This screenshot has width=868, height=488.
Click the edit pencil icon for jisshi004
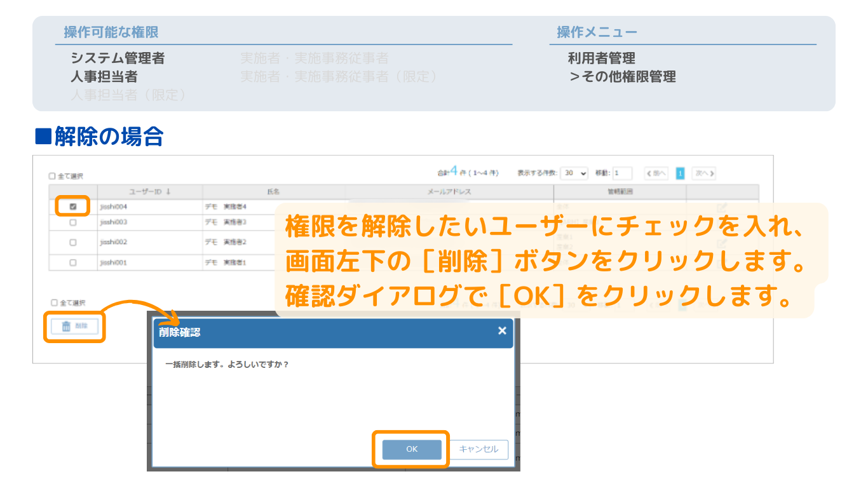point(722,207)
